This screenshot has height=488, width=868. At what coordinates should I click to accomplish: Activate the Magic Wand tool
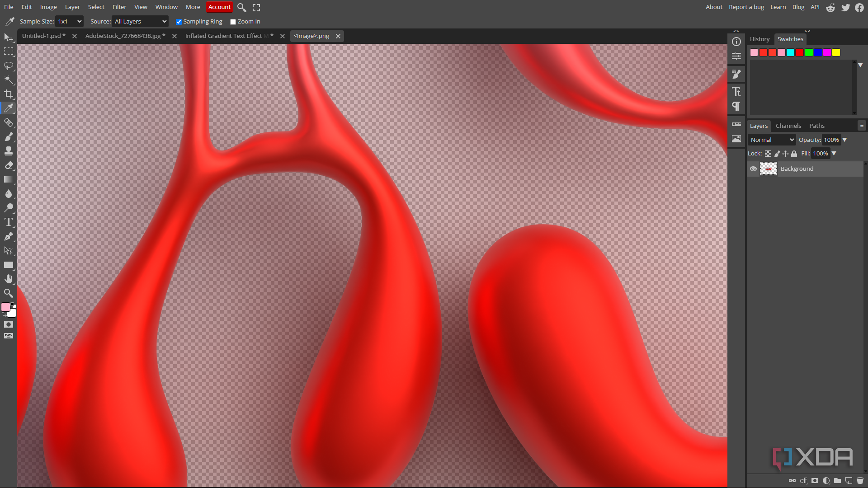(x=9, y=80)
